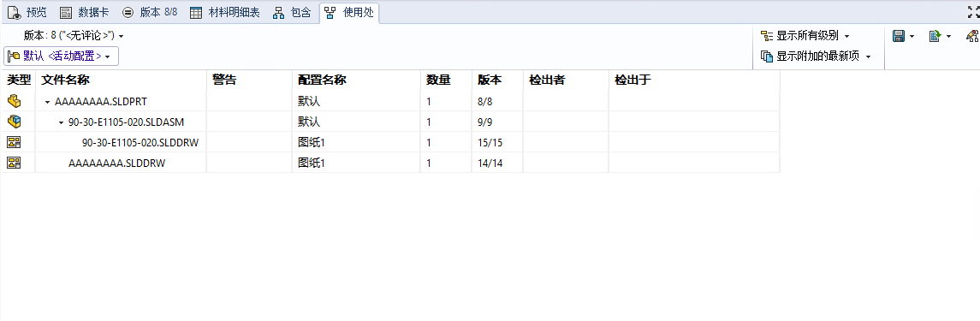980x321 pixels.
Task: Switch to the 材料明细表 tab
Action: pos(224,13)
